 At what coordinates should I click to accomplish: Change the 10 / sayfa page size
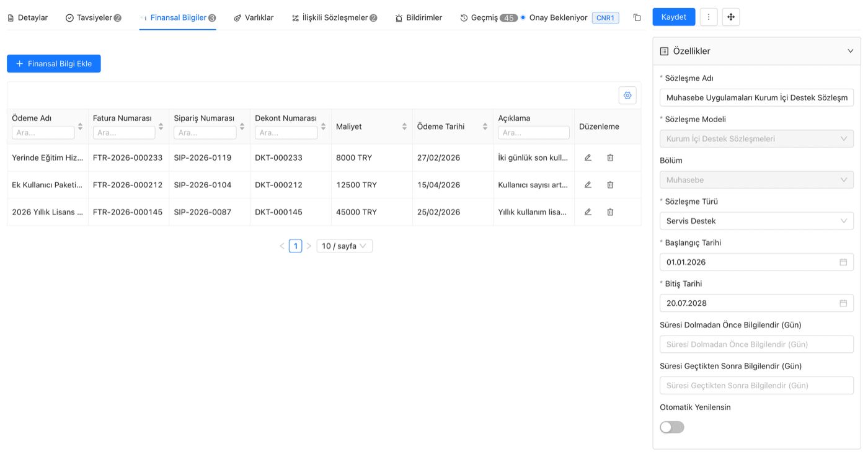[345, 246]
